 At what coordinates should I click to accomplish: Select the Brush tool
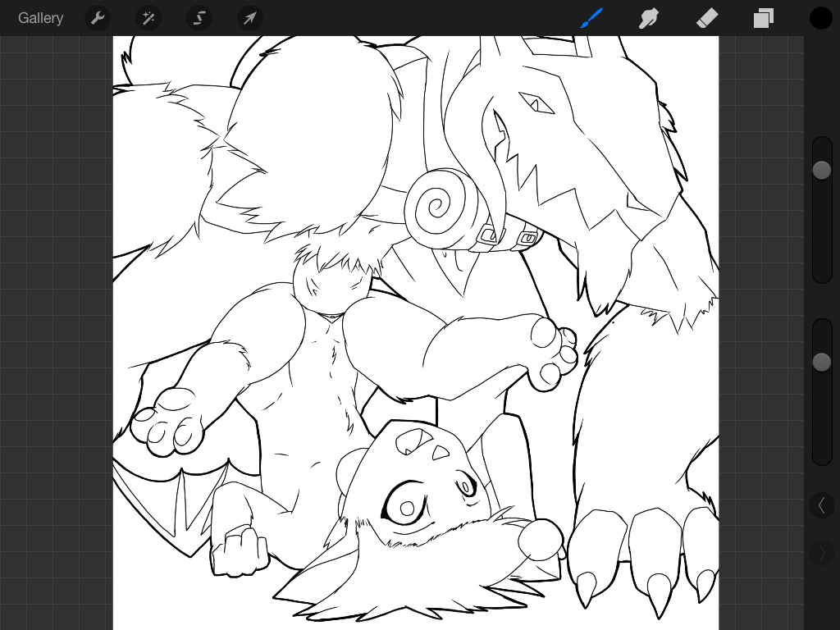[x=591, y=18]
